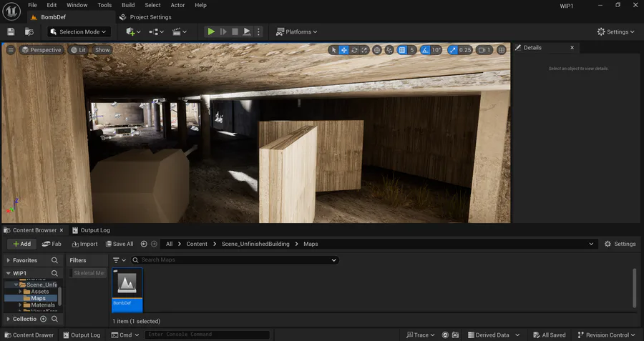Toggle scale snapping in viewport
Viewport: 644px width, 341px height.
point(454,50)
